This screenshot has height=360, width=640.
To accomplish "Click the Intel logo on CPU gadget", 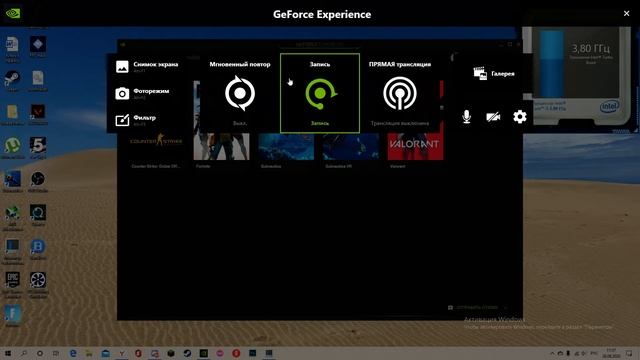I will click(x=609, y=107).
